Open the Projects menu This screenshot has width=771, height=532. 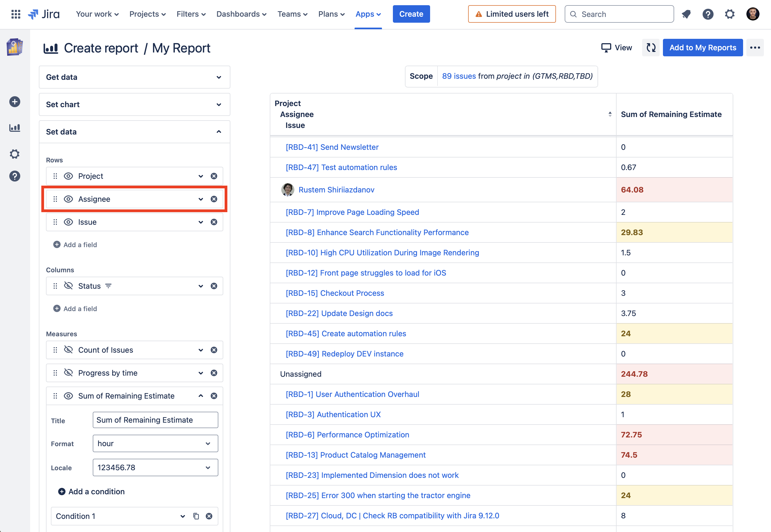click(147, 14)
